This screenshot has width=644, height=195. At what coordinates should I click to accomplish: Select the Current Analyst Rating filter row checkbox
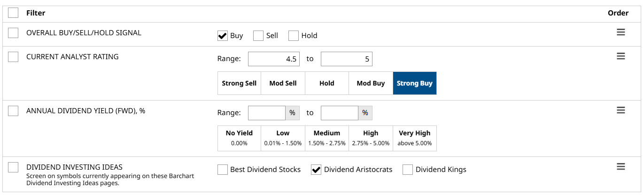(x=13, y=57)
